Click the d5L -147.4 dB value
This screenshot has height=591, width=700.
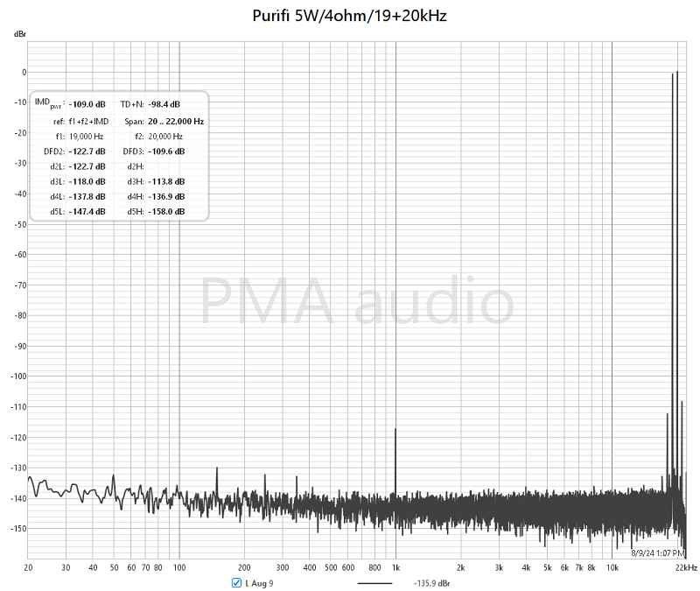coord(87,212)
